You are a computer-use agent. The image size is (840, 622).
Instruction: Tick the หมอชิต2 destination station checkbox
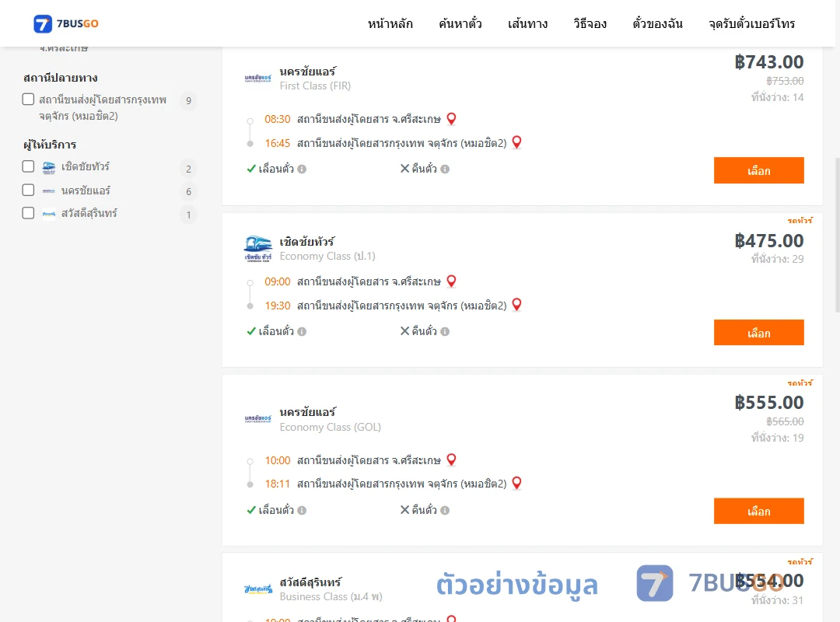pyautogui.click(x=29, y=99)
